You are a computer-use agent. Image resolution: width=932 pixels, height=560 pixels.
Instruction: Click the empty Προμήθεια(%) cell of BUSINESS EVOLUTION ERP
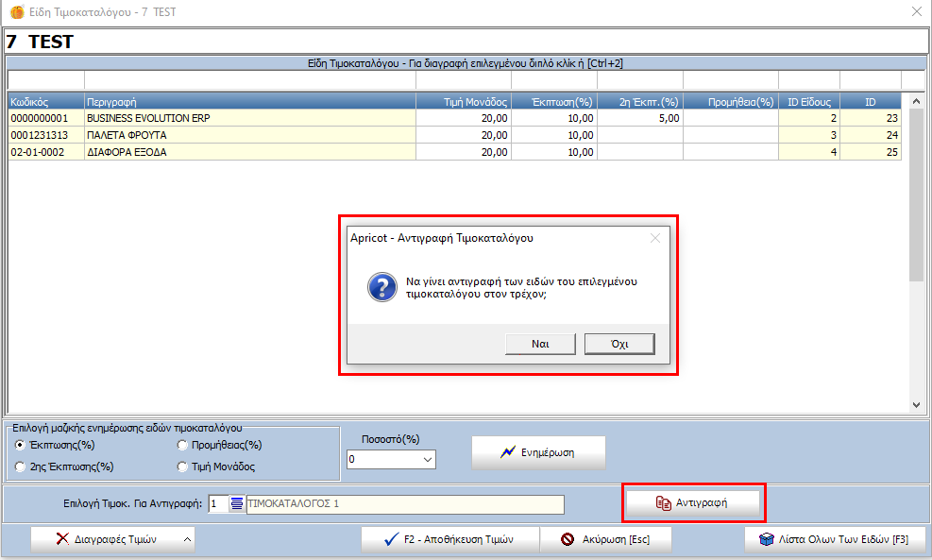coord(731,118)
